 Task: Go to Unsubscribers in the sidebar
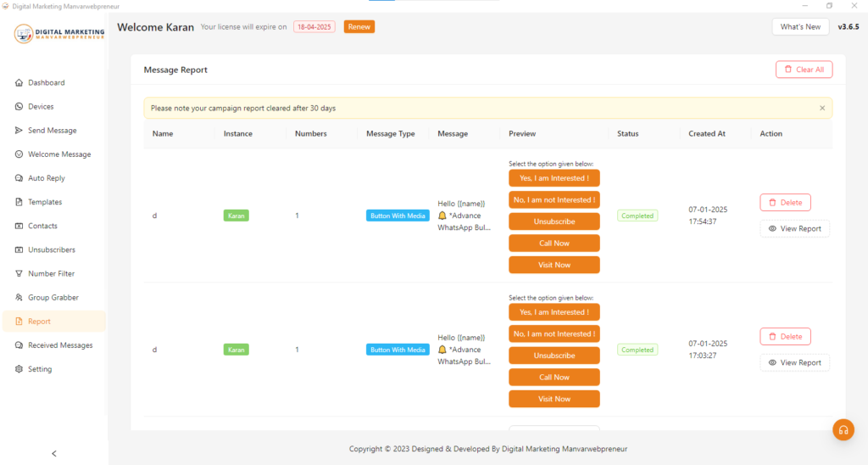[x=51, y=249]
